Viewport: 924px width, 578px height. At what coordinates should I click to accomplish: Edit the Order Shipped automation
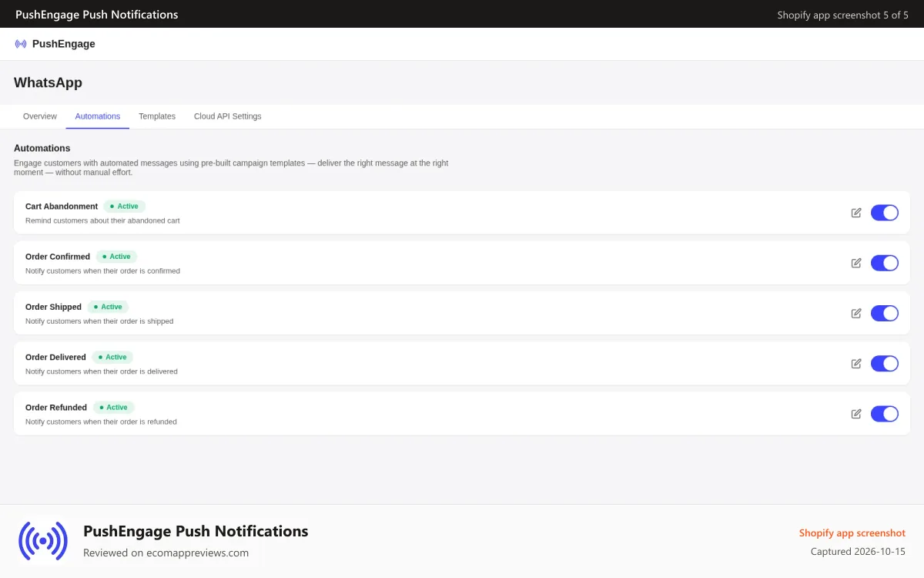tap(856, 313)
